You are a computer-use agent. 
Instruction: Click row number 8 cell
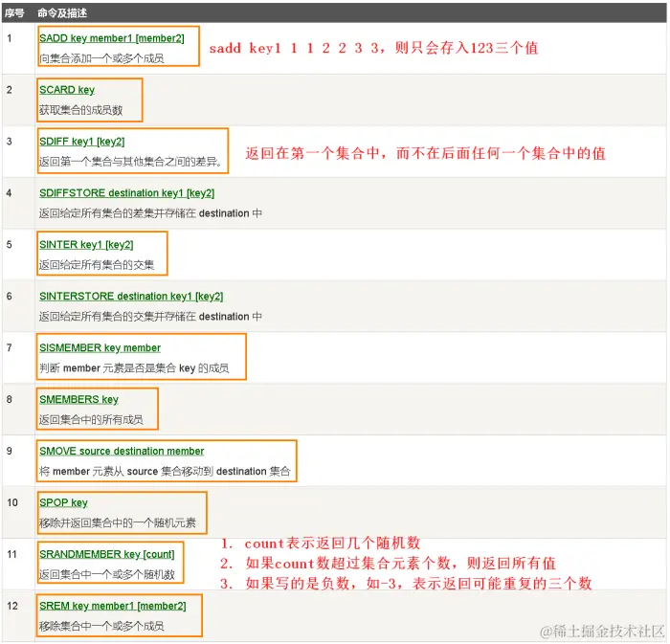click(x=19, y=410)
